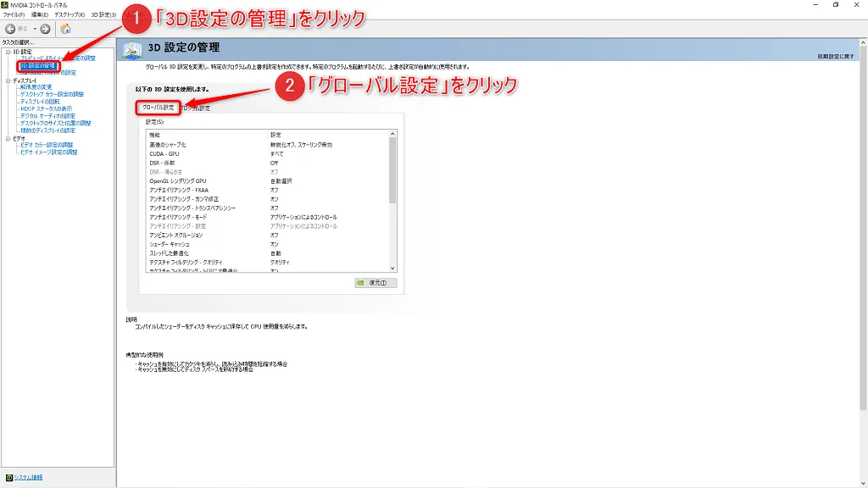Select 解像度の変更 in the task tree
The image size is (868, 488).
tap(36, 87)
